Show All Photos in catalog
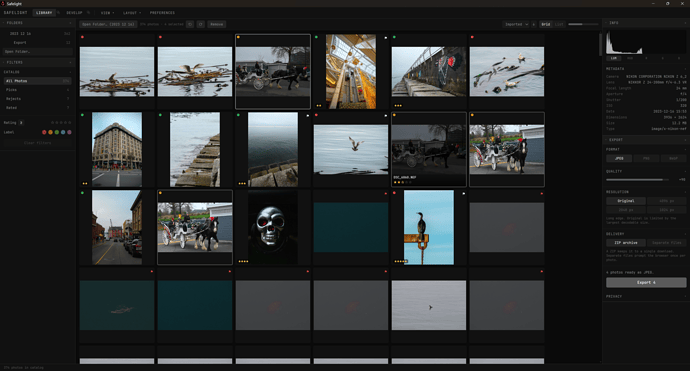The width and height of the screenshot is (690, 371). [x=38, y=81]
